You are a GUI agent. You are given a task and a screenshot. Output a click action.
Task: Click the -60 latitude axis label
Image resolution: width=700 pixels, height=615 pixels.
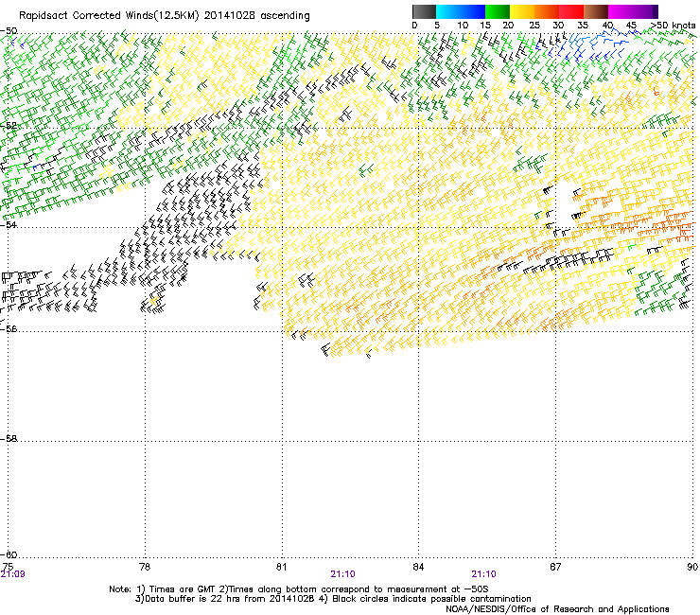[9, 555]
